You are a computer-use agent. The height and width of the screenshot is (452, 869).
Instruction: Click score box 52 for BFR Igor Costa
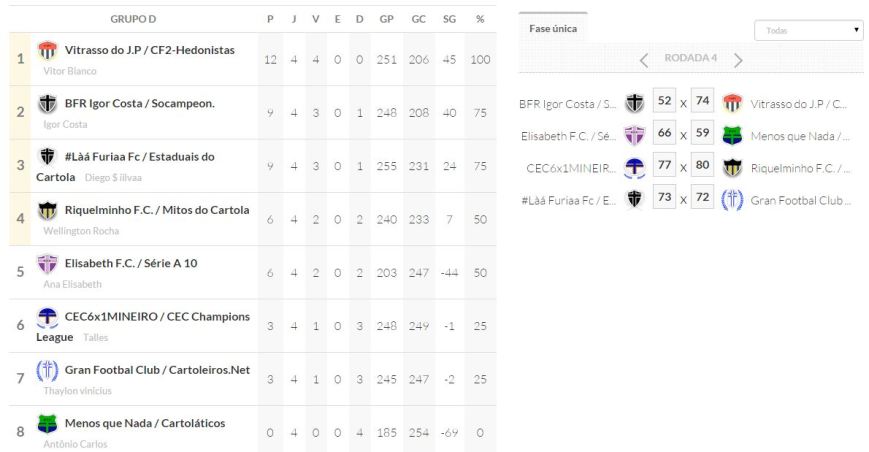tap(664, 102)
